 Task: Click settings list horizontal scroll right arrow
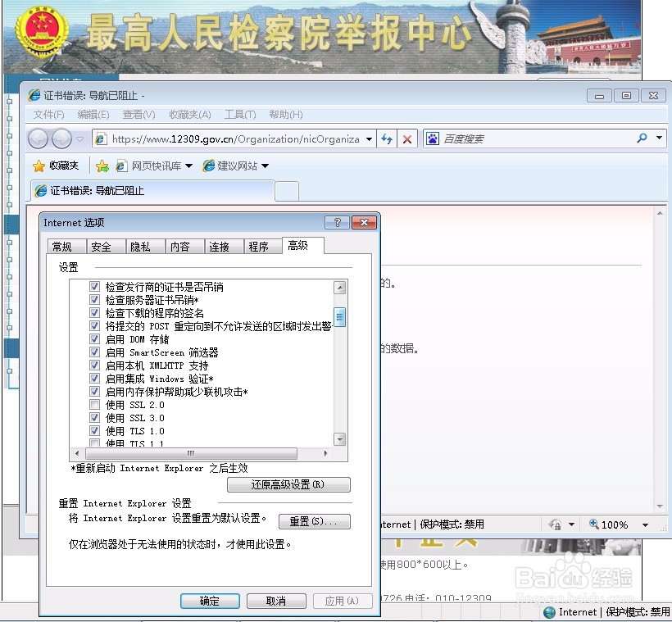(x=325, y=453)
